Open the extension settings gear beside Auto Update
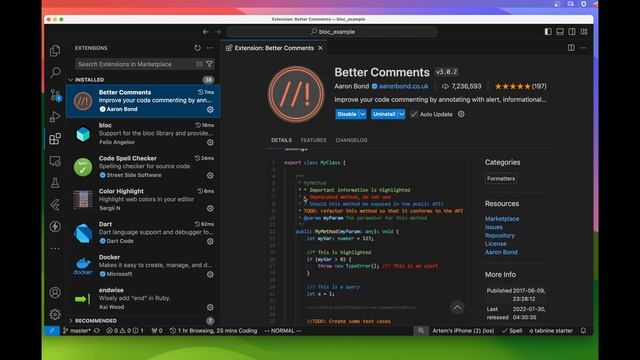This screenshot has height=360, width=640. click(461, 114)
